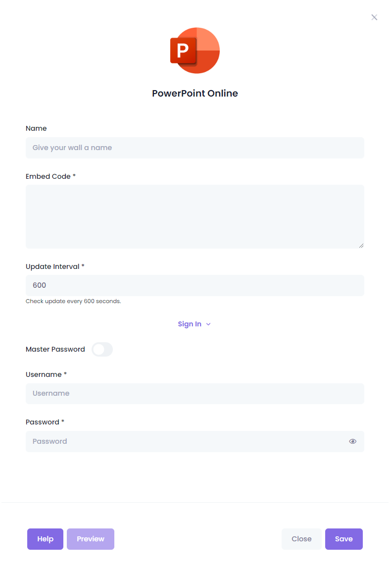Click inside the Embed Code textarea
Image resolution: width=392 pixels, height=575 pixels.
[x=195, y=217]
